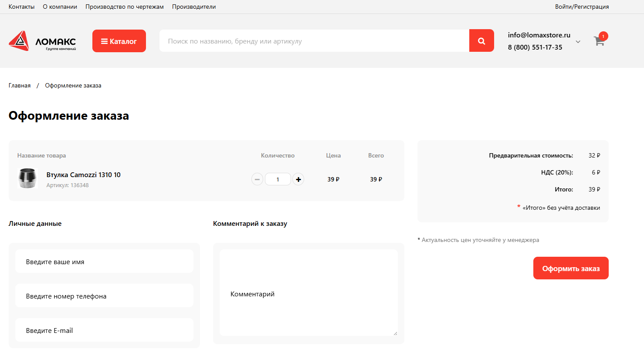Expand contacts chevron next to phone number
Screen dimensions: 644x349
pyautogui.click(x=578, y=42)
